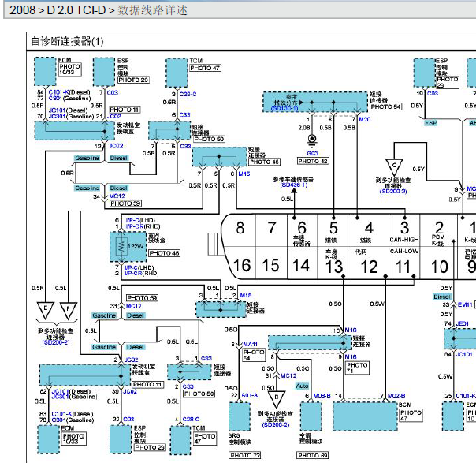Open the MA11 connector link
Image resolution: width=476 pixels, height=474 pixels.
point(251,344)
